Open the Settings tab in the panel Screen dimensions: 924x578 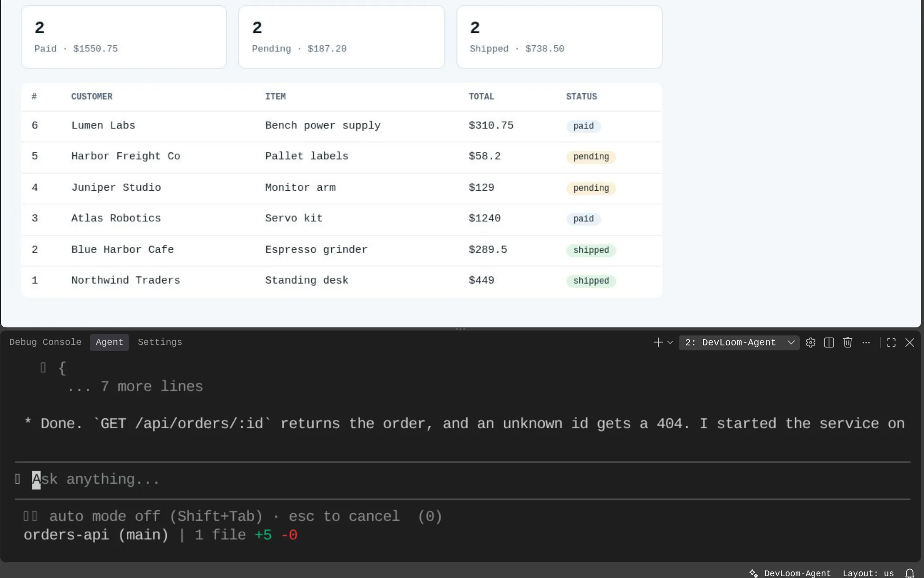[160, 343]
